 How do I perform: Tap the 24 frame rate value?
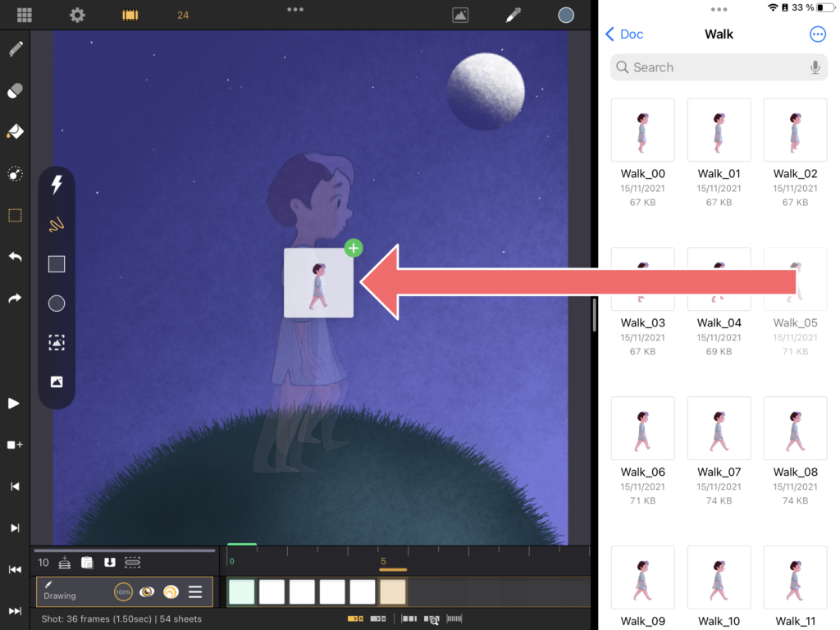point(183,15)
